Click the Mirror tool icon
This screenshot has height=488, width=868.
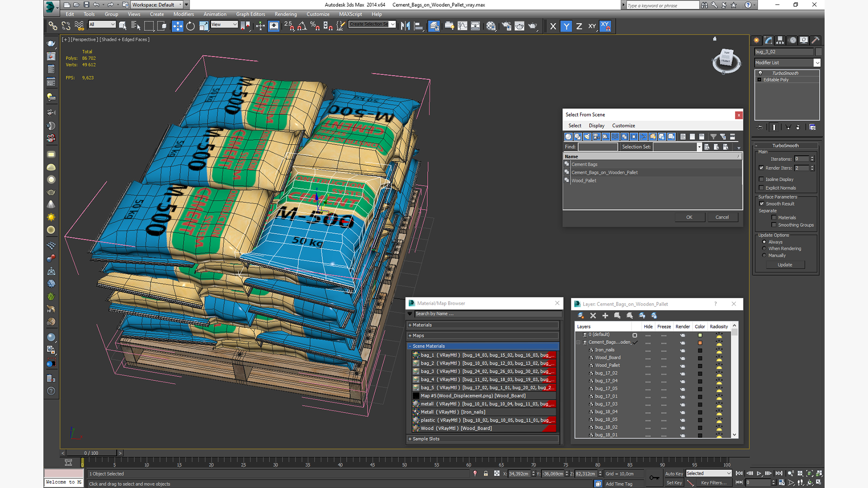pos(405,26)
